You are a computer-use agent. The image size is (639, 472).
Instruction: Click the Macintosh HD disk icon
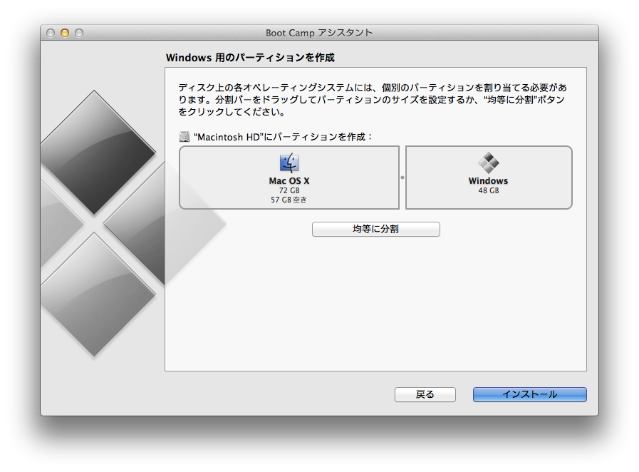(185, 137)
